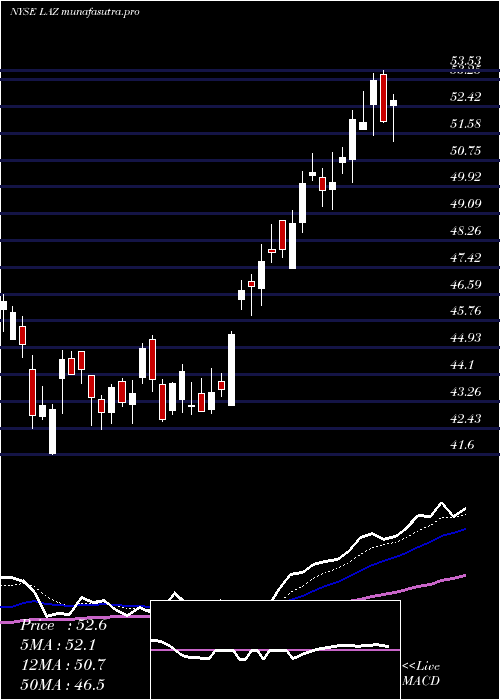
Task: Click the 12MA : 50.7 readout
Action: (x=64, y=664)
